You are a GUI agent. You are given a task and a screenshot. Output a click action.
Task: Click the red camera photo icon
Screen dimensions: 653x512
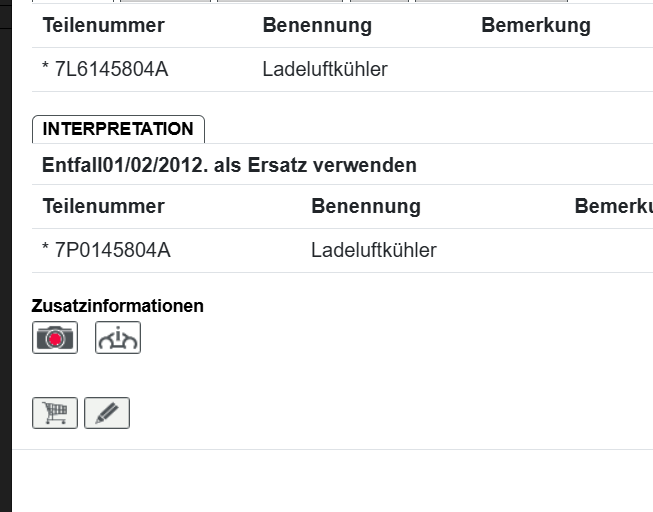point(55,338)
